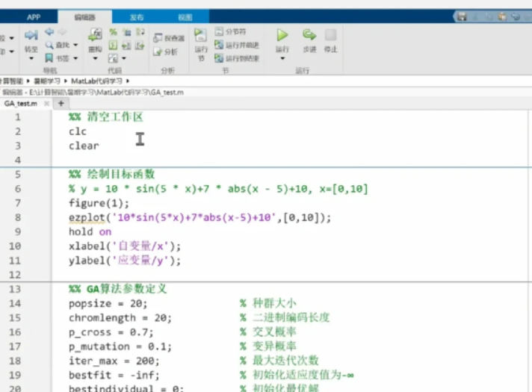Viewport: 532px width, 392px height.
Task: Switch to the View (视图) ribbon tab
Action: pyautogui.click(x=185, y=16)
